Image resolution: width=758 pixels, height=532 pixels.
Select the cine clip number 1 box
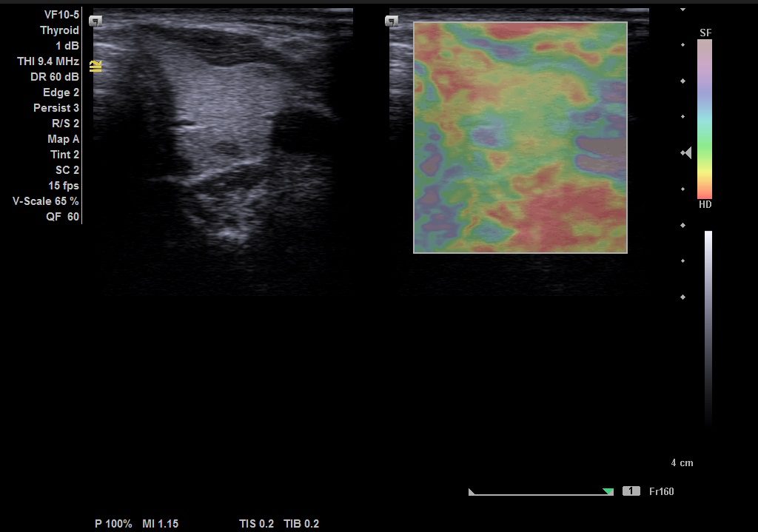click(x=631, y=491)
